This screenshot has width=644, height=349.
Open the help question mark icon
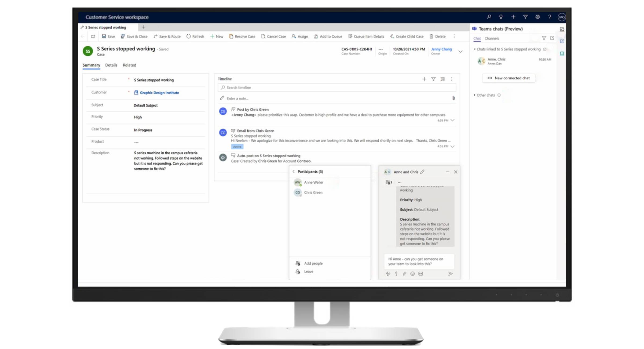point(550,17)
